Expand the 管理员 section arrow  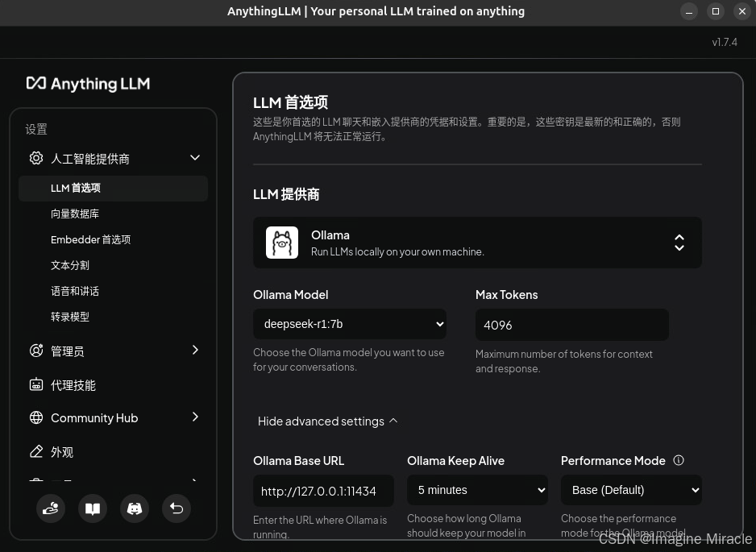coord(195,350)
